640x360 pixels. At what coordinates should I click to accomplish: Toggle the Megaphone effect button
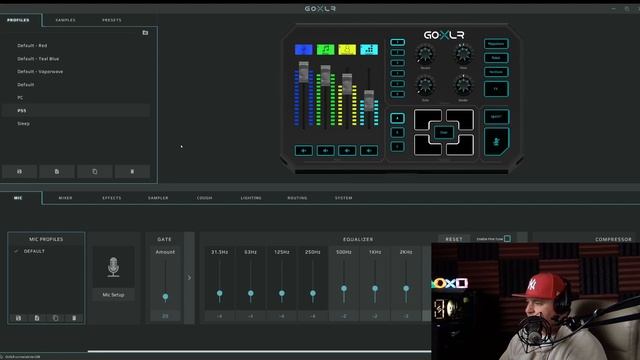[x=496, y=44]
